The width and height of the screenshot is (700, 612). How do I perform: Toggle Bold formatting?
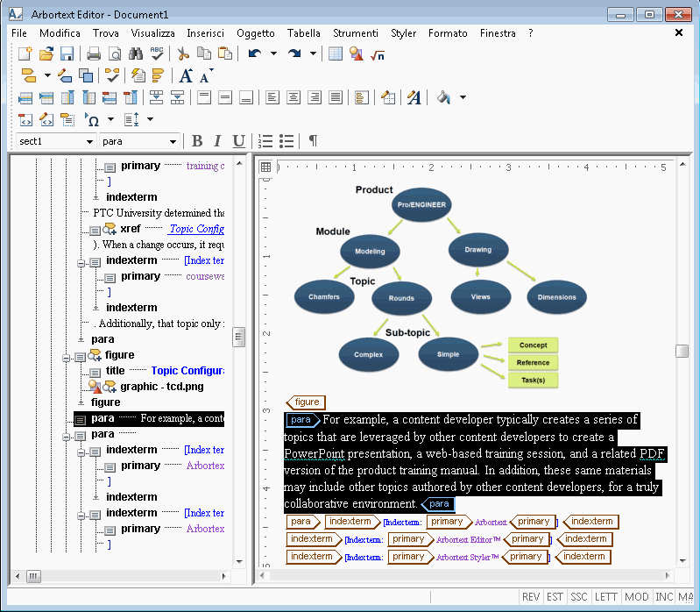197,141
